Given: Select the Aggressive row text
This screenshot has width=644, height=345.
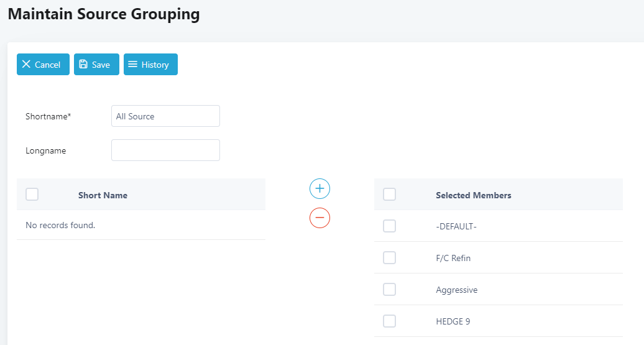Looking at the screenshot, I should coord(456,290).
